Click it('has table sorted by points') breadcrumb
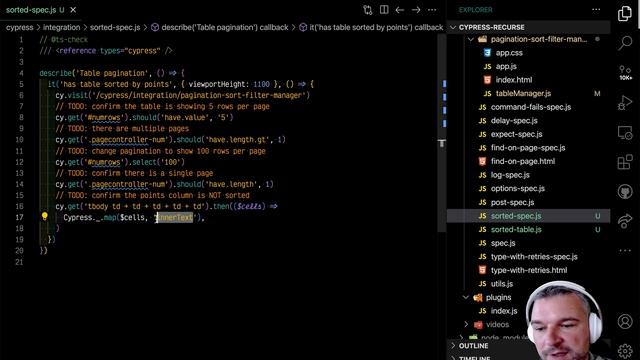 tap(371, 27)
